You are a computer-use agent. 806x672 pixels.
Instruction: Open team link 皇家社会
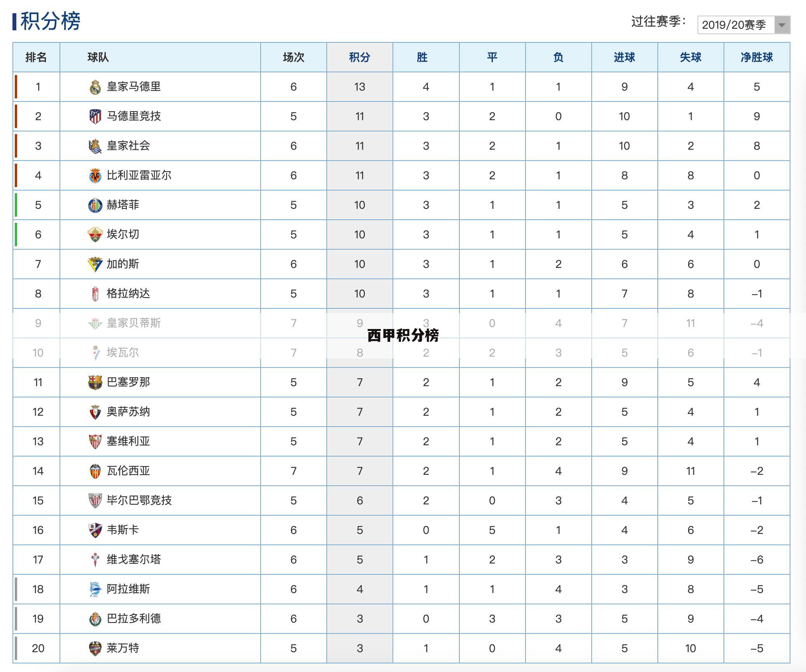pos(128,145)
